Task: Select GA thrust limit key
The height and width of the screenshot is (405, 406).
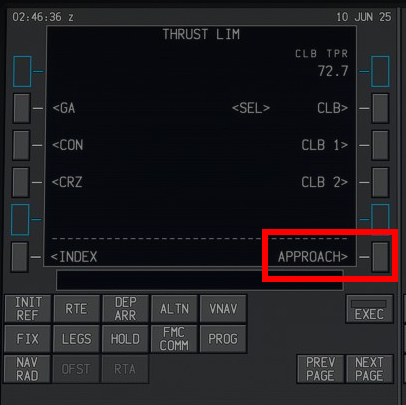Action: [x=22, y=108]
